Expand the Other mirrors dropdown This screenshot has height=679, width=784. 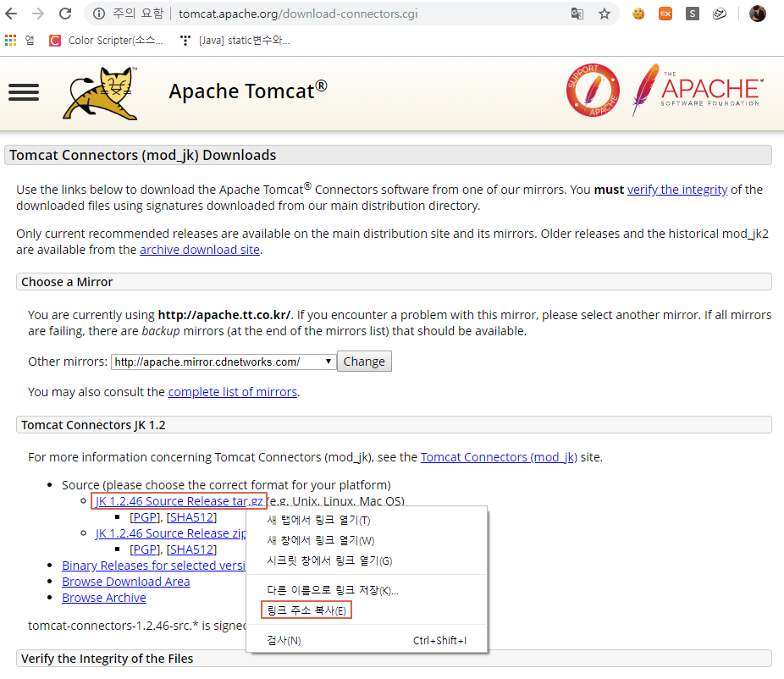point(223,362)
